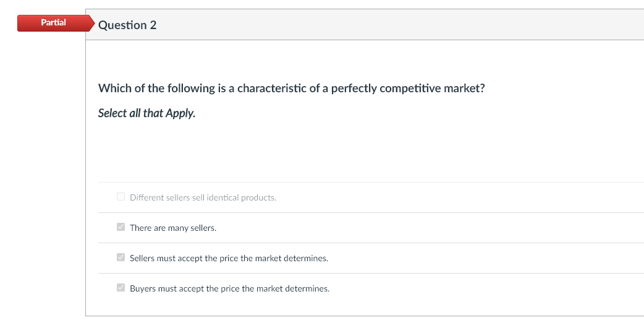Click the red Partial score badge
644x320 pixels.
point(53,23)
